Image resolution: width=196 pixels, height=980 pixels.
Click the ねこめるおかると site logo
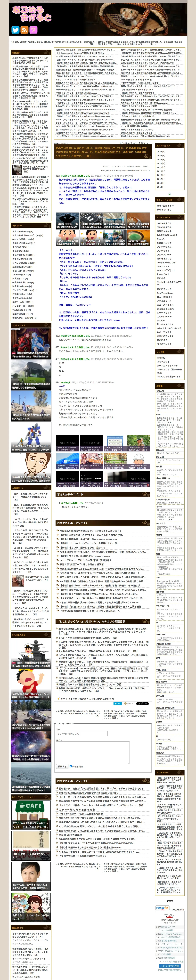pyautogui.click(x=32, y=14)
